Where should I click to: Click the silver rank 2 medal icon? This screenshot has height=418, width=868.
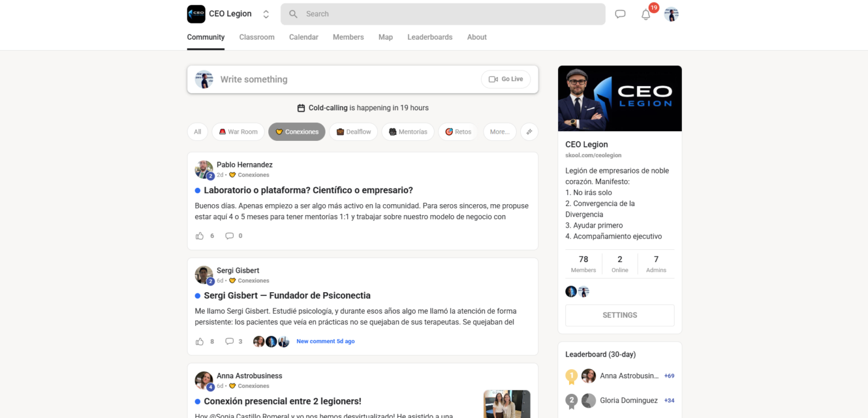571,401
